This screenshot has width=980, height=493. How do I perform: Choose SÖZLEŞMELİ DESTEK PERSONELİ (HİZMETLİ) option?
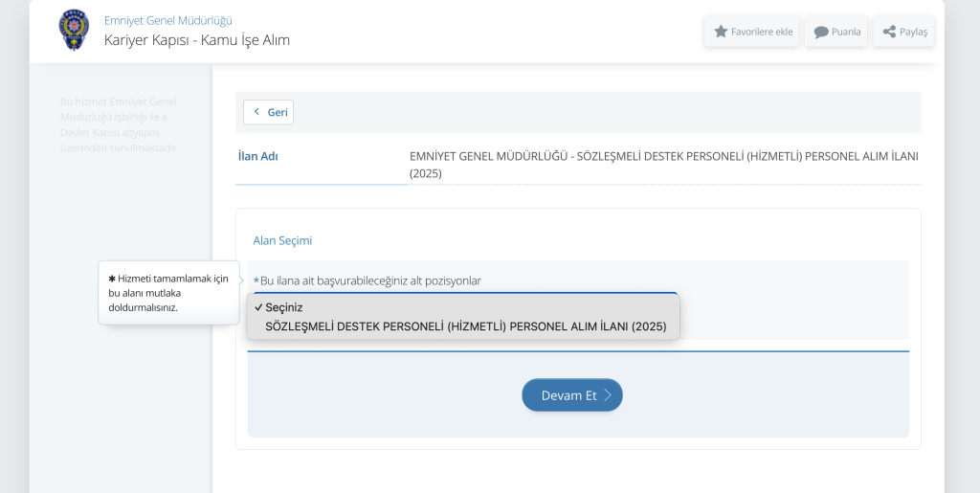(465, 326)
